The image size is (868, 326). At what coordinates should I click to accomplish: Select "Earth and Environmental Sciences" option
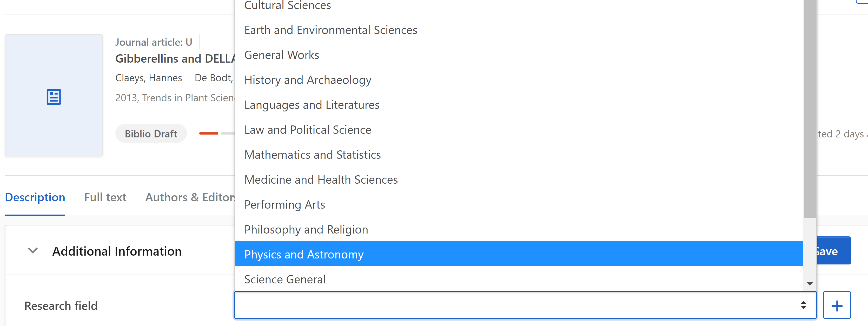330,30
